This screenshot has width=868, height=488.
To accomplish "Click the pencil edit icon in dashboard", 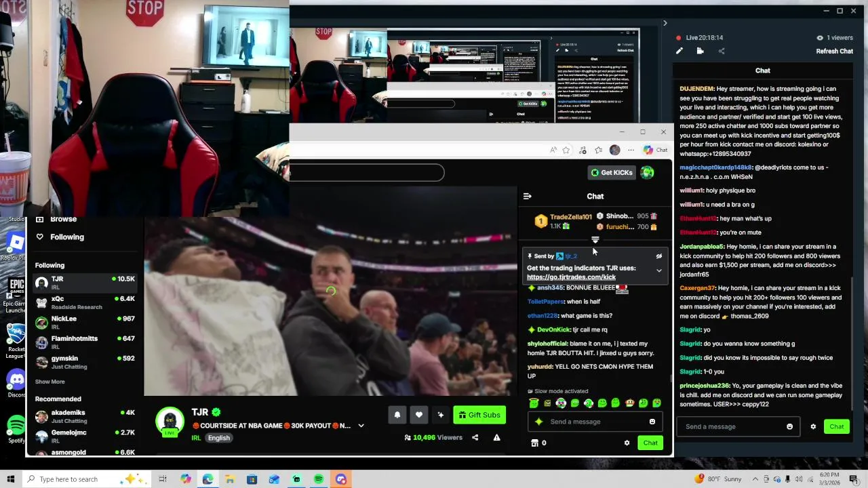I will [x=679, y=51].
